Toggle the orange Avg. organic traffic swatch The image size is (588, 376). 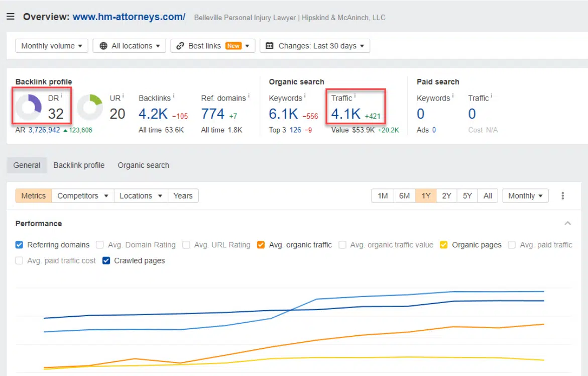coord(261,245)
